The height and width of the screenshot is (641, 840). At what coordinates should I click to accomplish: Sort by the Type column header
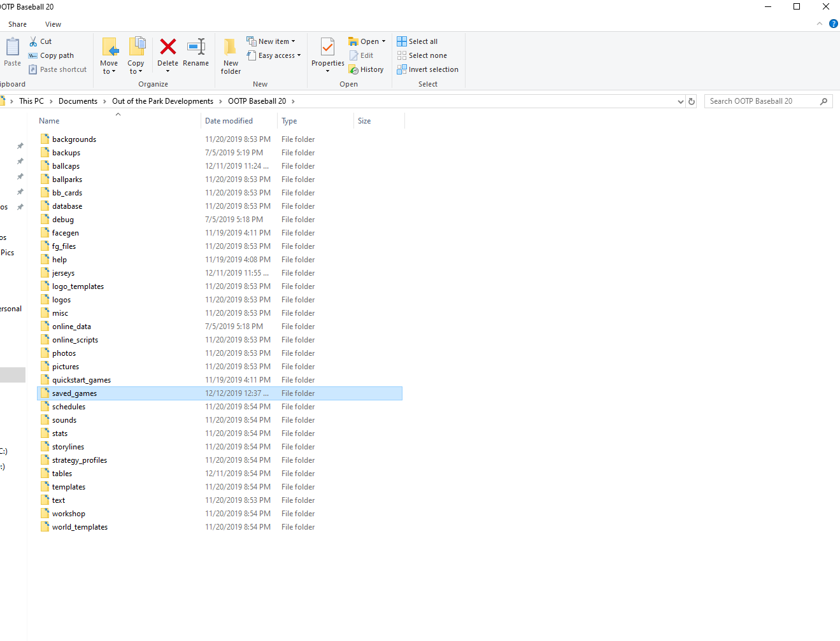click(315, 121)
